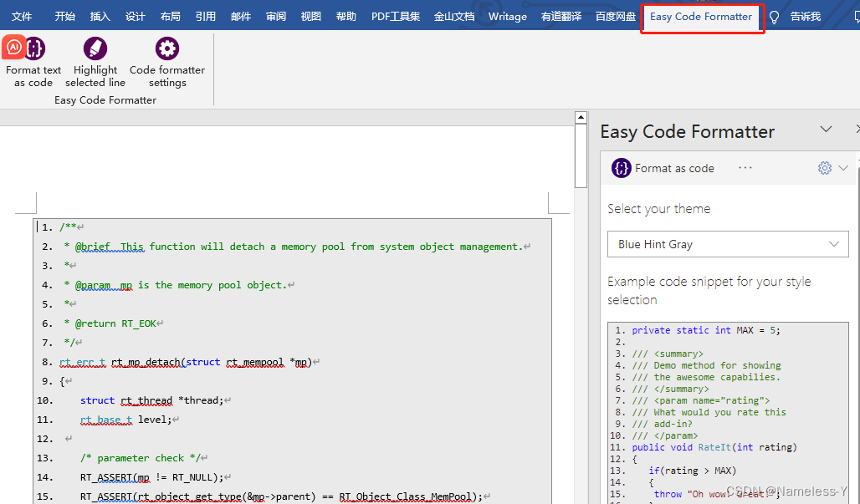This screenshot has height=504, width=860.
Task: Open the Blue Hint Gray theme dropdown
Action: coord(728,244)
